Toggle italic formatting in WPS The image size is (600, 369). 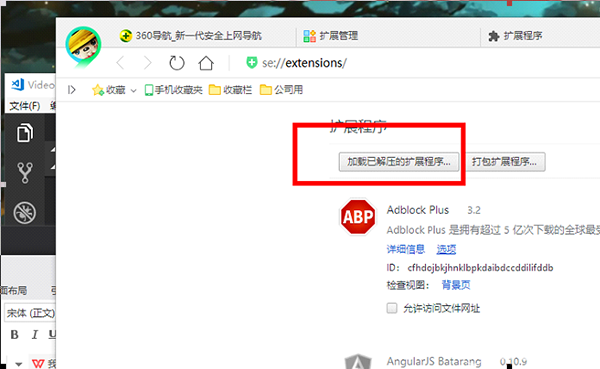point(35,335)
